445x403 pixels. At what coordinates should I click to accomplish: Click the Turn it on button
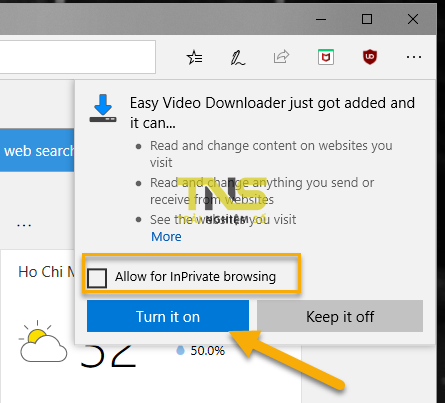click(168, 316)
